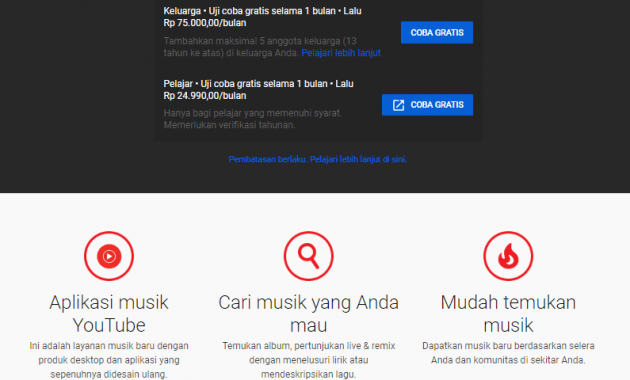
Task: Click the red play circle icon
Action: [x=109, y=256]
